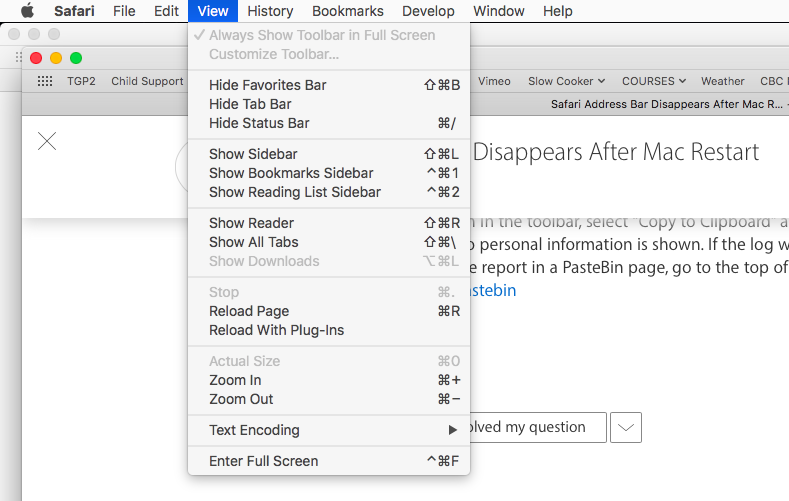Expand the COURSES bookmarks folder
The height and width of the screenshot is (501, 789).
pos(654,81)
